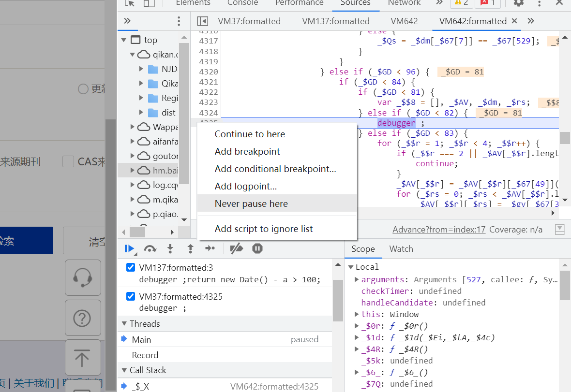Open the navigator three-dot menu
The width and height of the screenshot is (571, 392).
point(179,21)
